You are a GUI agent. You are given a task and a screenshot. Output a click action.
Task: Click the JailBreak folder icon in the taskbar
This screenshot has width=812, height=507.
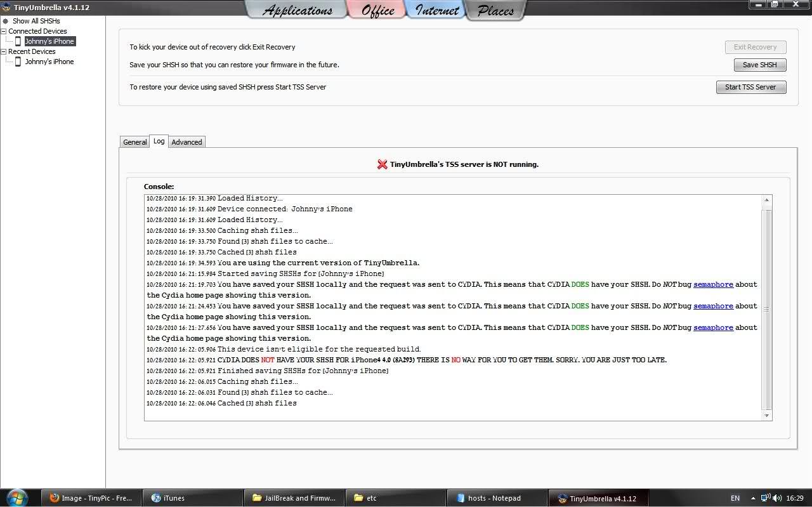point(257,498)
